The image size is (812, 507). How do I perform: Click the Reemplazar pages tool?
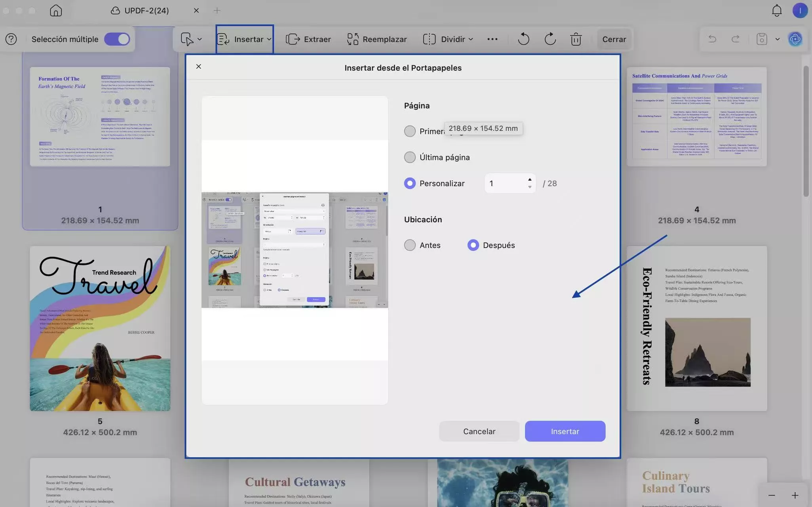point(377,39)
